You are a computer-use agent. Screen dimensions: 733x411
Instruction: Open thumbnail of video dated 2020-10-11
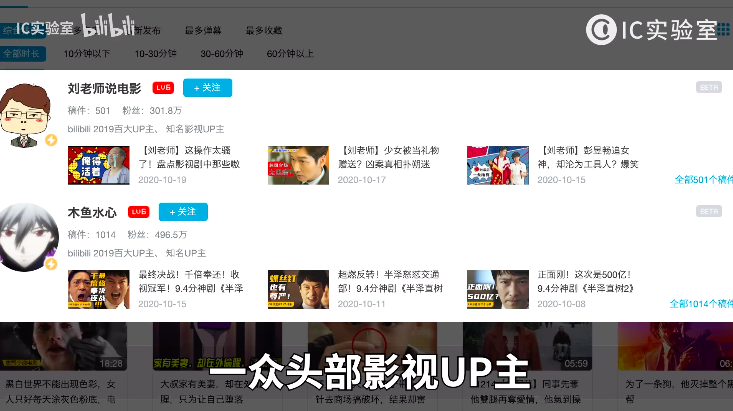(x=298, y=289)
